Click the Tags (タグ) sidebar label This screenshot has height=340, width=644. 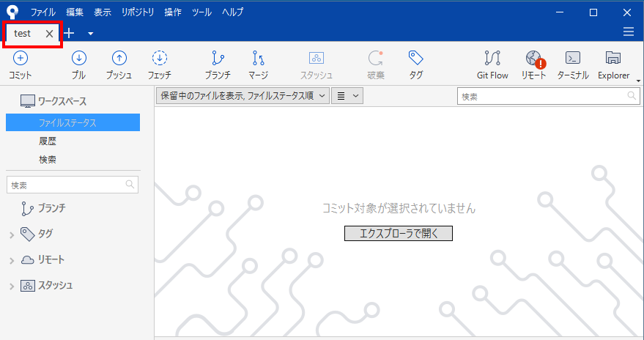pyautogui.click(x=45, y=234)
